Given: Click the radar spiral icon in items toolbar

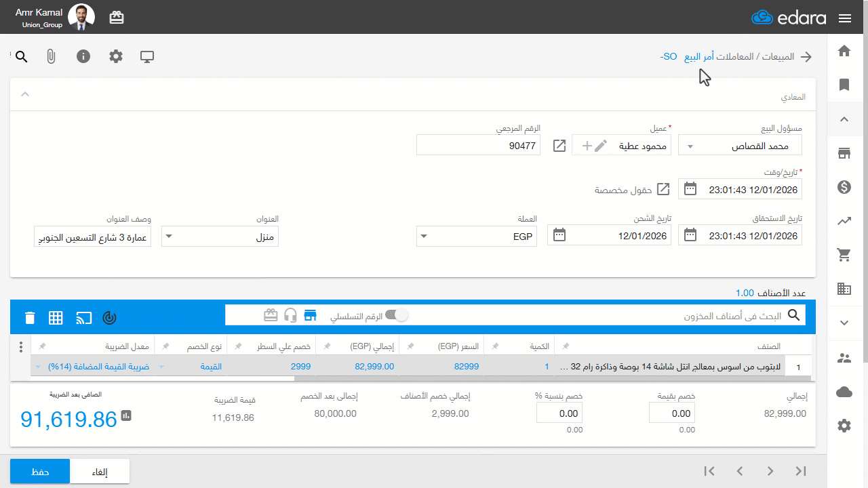Looking at the screenshot, I should [x=109, y=317].
